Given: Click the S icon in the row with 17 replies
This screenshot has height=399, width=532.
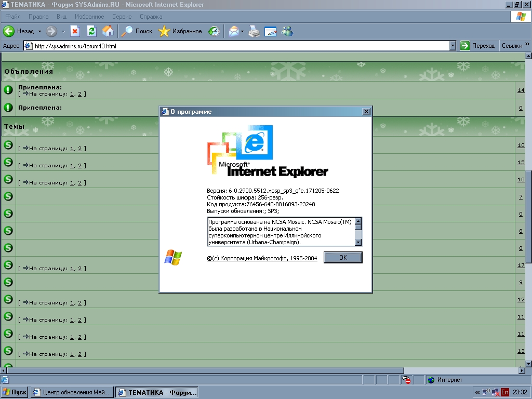Looking at the screenshot, I should (8, 265).
